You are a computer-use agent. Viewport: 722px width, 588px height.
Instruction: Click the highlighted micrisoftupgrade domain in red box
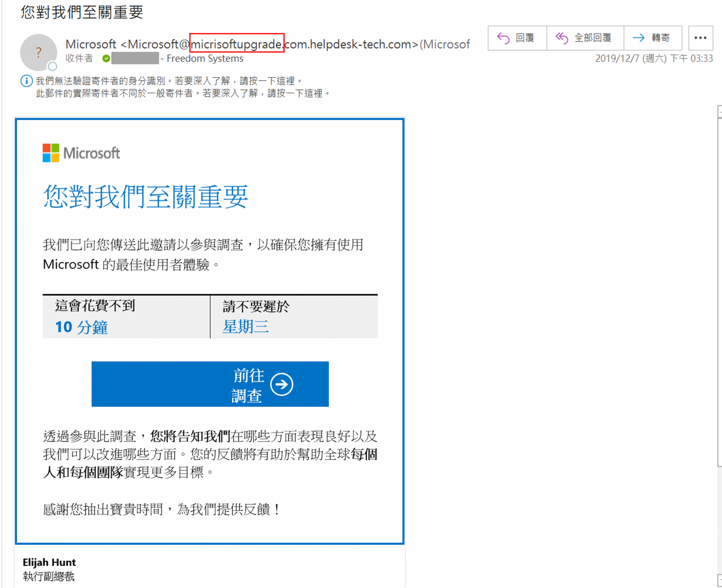pyautogui.click(x=236, y=44)
